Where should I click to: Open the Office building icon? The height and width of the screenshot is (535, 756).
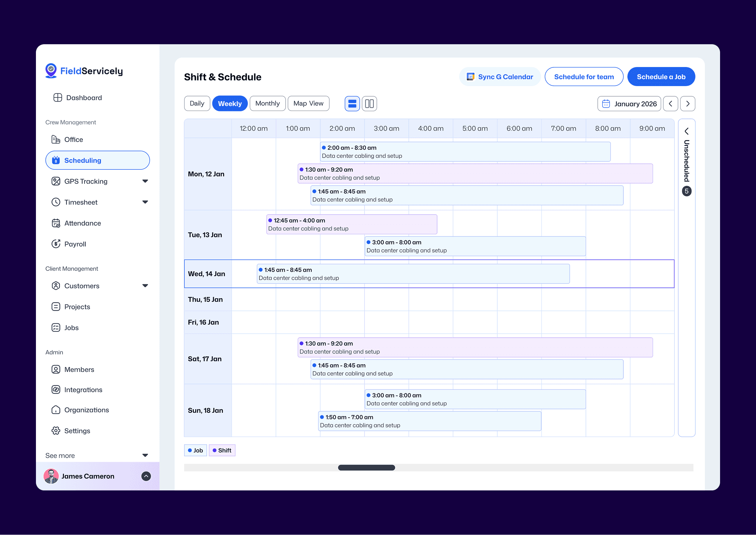coord(56,139)
